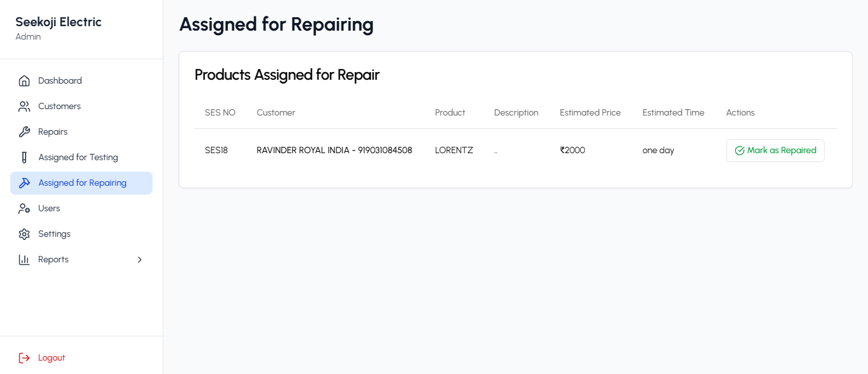Open the Customers menu item
This screenshot has width=868, height=374.
pyautogui.click(x=81, y=106)
